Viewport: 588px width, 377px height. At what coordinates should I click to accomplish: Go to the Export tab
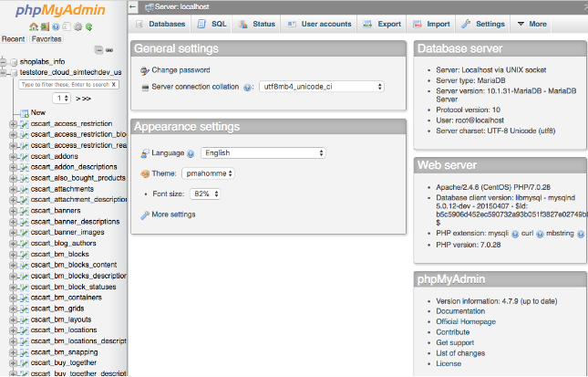click(x=382, y=24)
